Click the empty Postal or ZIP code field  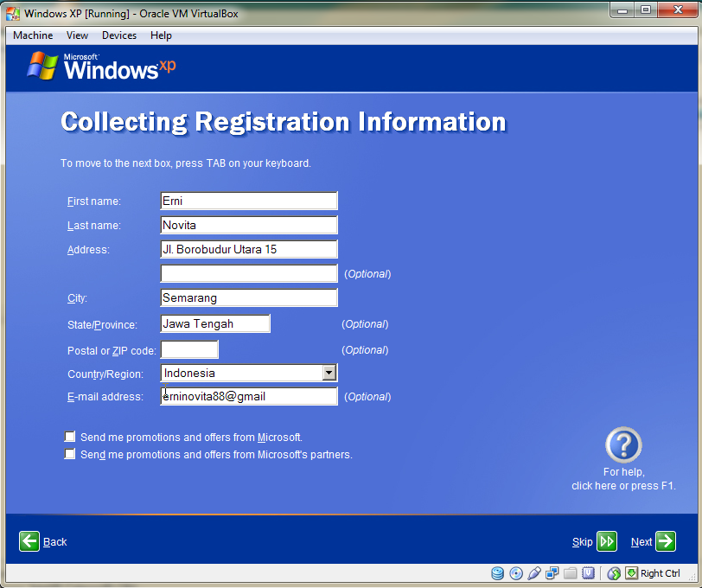click(x=189, y=349)
